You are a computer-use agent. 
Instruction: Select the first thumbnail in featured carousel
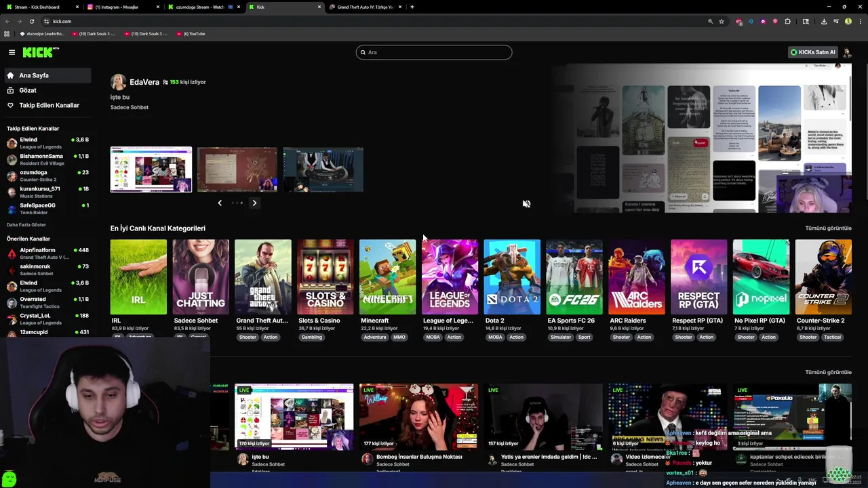click(151, 169)
